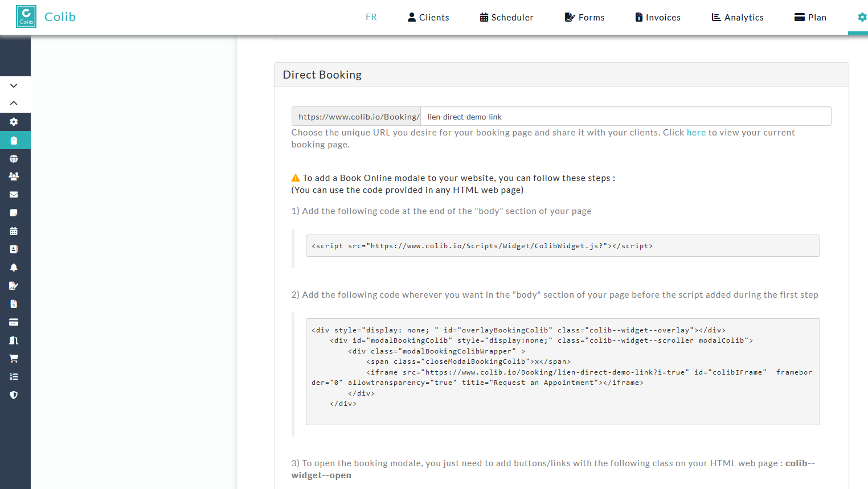Click the 'here' link to view booking page

point(696,133)
